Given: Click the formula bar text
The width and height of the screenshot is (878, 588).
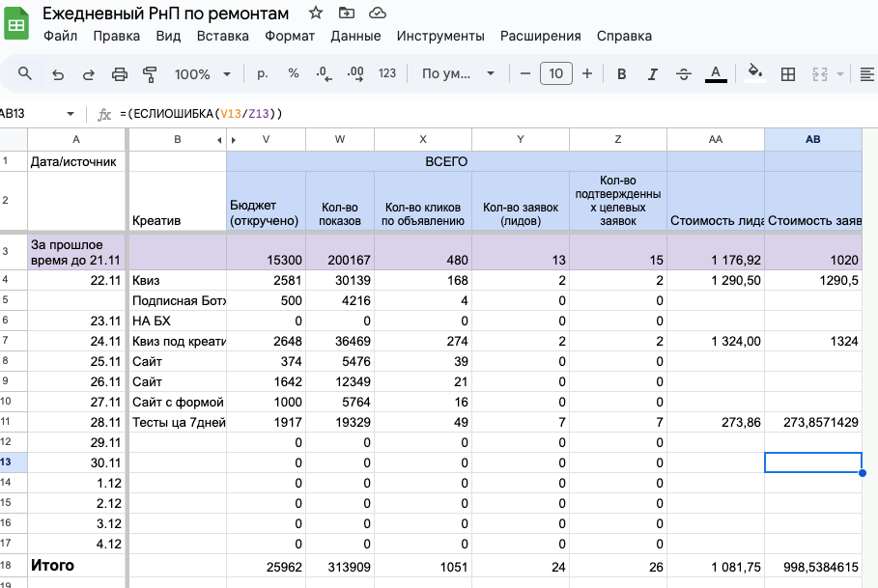Looking at the screenshot, I should [x=201, y=114].
